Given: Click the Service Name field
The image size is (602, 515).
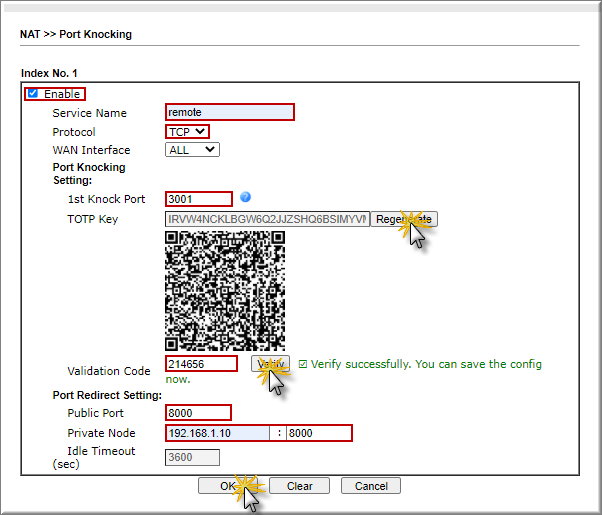Looking at the screenshot, I should point(230,112).
